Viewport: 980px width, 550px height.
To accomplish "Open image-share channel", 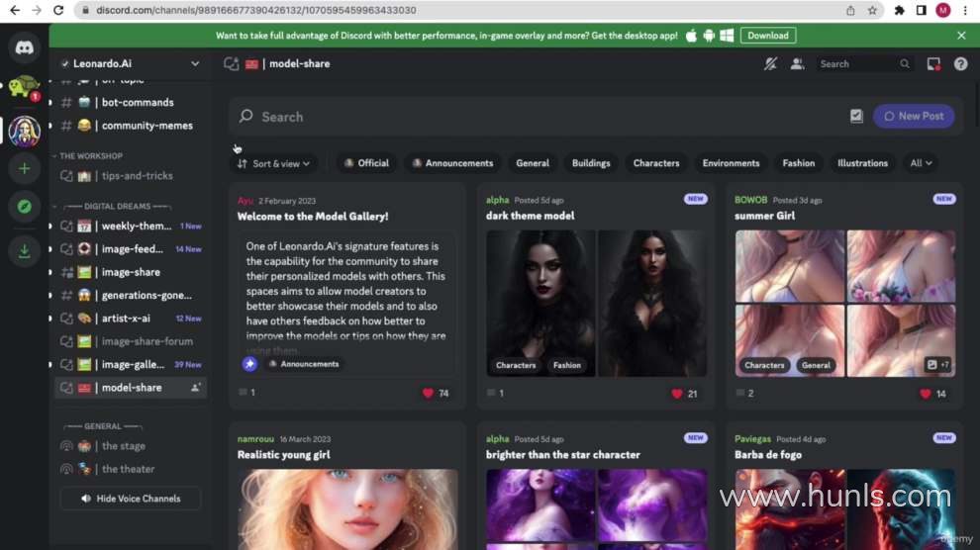I will (x=131, y=272).
